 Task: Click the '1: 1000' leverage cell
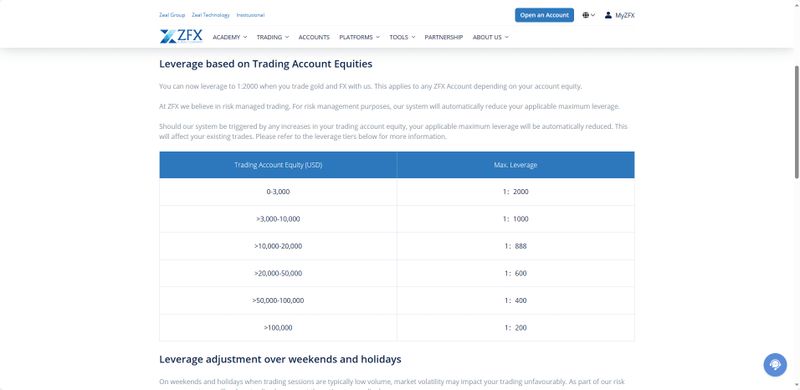(515, 219)
